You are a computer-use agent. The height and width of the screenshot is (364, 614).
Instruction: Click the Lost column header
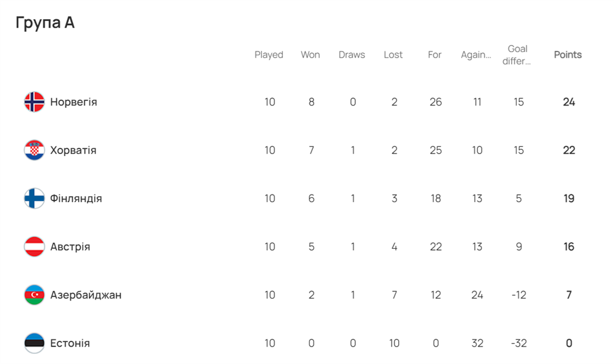(393, 55)
